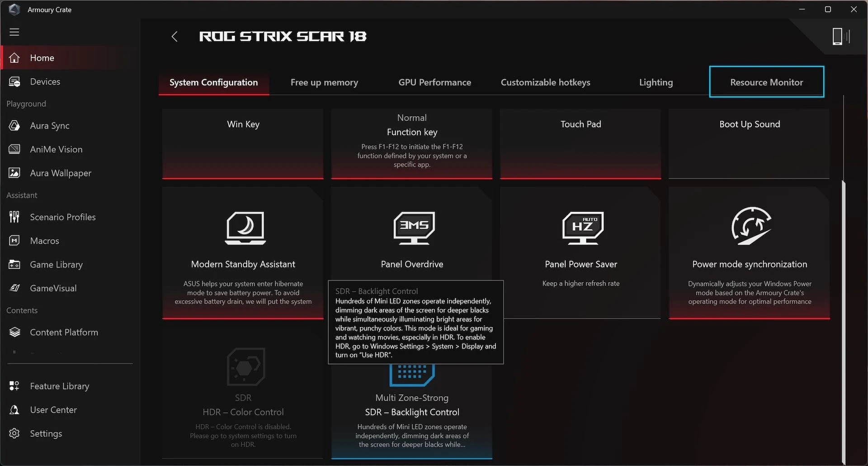Open the Game Library
868x466 pixels.
[x=56, y=264]
